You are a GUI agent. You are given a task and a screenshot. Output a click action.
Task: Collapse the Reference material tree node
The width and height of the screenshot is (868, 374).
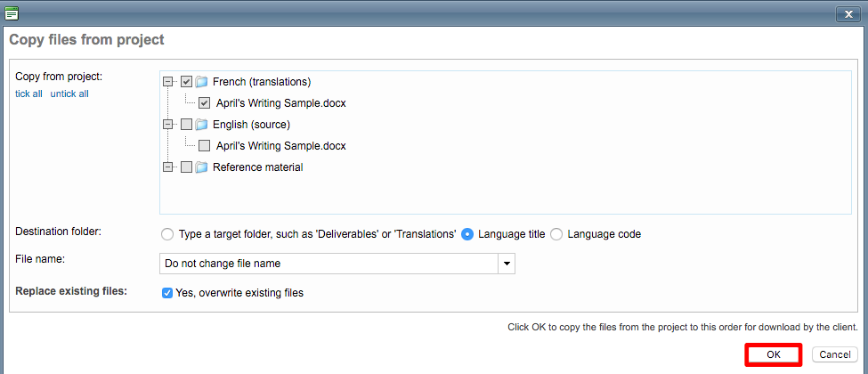pos(168,167)
